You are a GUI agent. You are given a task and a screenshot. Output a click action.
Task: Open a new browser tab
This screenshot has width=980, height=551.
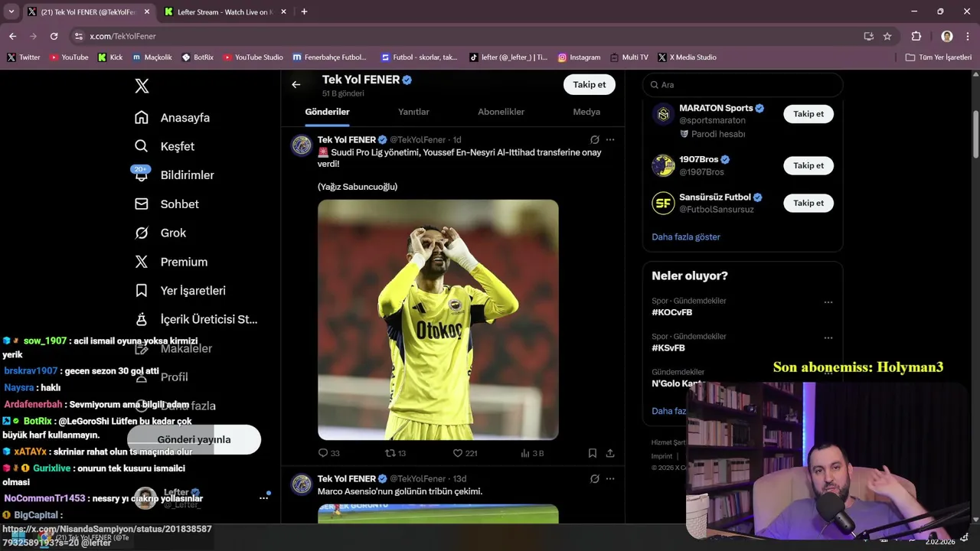coord(304,11)
